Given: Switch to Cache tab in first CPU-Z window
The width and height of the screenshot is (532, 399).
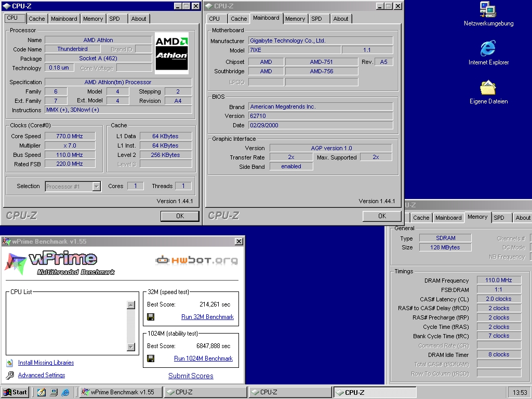Looking at the screenshot, I should point(37,19).
